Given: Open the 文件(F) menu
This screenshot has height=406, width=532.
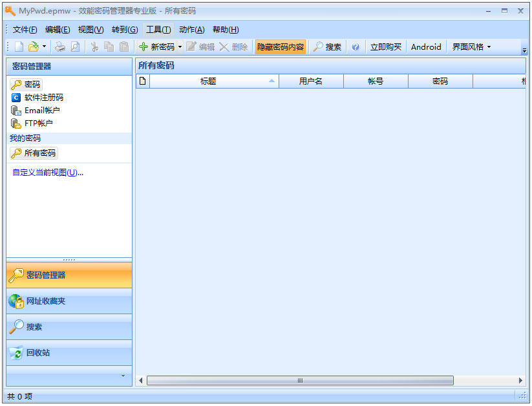Looking at the screenshot, I should tap(25, 30).
